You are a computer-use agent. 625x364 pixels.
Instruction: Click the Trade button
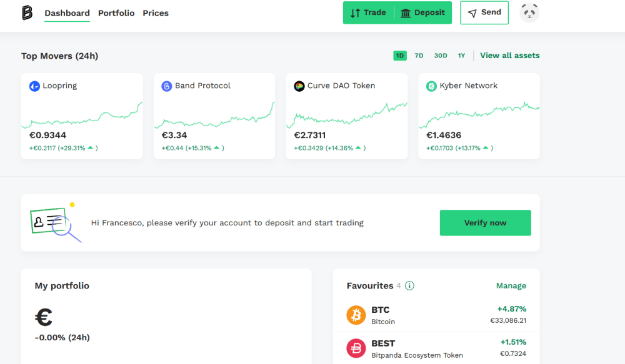coord(368,12)
